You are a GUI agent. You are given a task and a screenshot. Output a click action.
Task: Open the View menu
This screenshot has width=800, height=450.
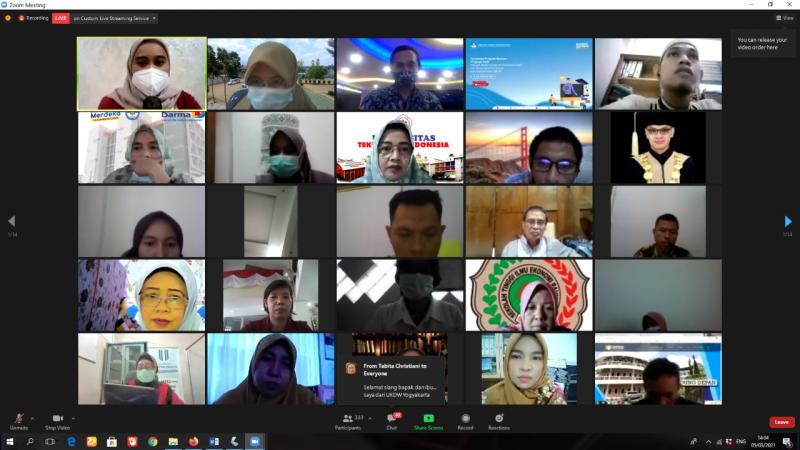[x=784, y=18]
